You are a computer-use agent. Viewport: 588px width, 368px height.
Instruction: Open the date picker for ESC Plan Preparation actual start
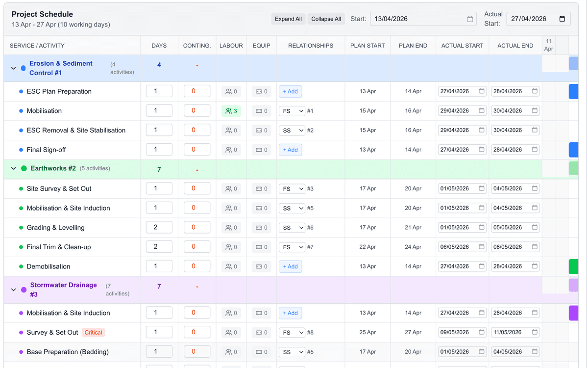(x=481, y=91)
